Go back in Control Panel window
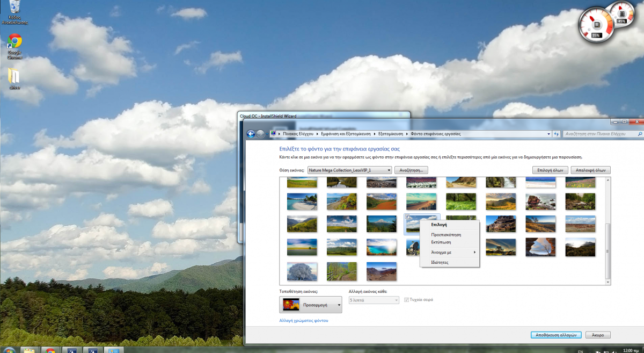Viewport: 644px width, 353px height. coord(251,134)
